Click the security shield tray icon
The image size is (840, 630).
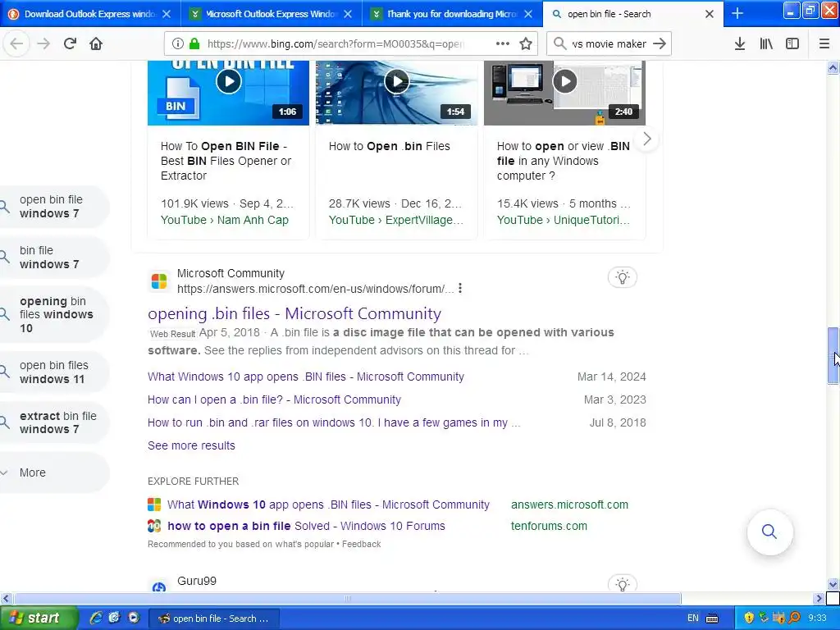[x=749, y=619]
